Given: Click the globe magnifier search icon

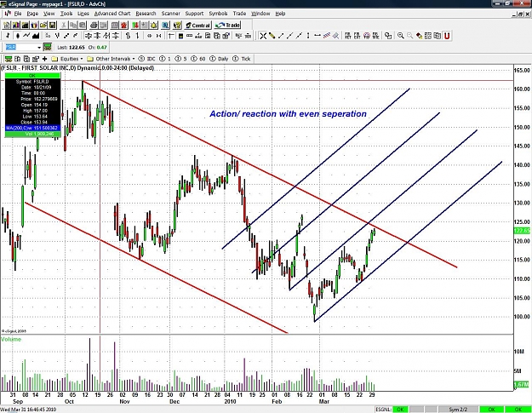Looking at the screenshot, I should 165,25.
